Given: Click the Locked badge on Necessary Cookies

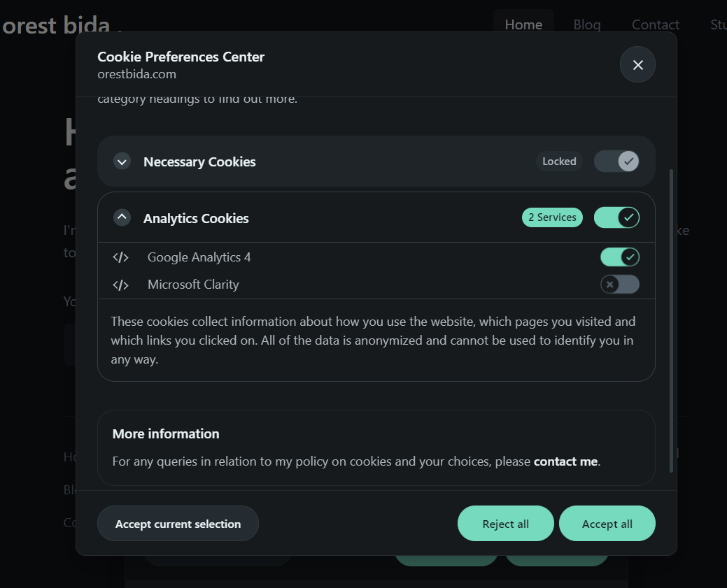Looking at the screenshot, I should 559,161.
